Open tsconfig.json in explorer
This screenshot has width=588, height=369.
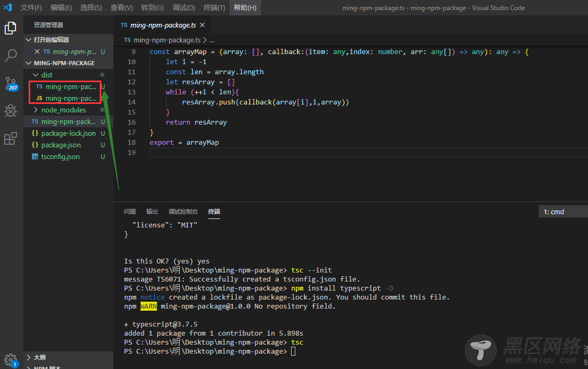click(x=68, y=156)
